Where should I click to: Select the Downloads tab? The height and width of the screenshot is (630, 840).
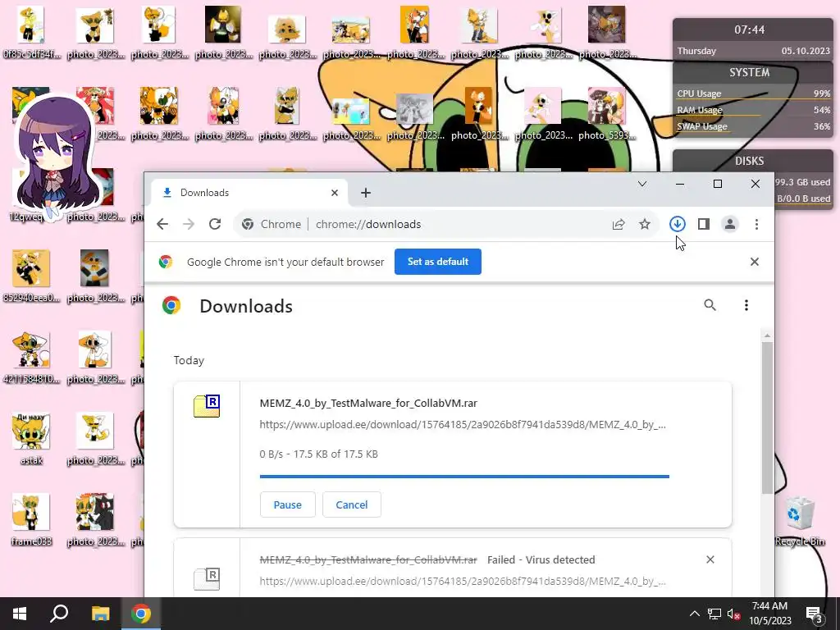pos(249,192)
